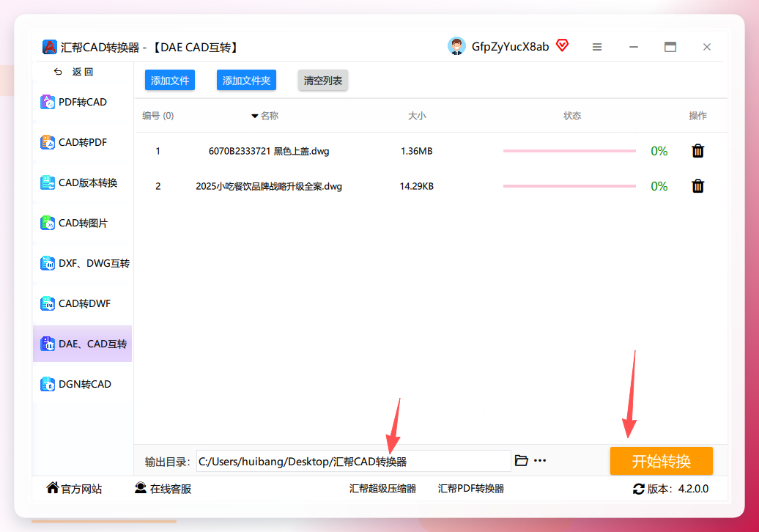Click the CAD转DWF sidebar icon
The image size is (759, 532).
[48, 303]
